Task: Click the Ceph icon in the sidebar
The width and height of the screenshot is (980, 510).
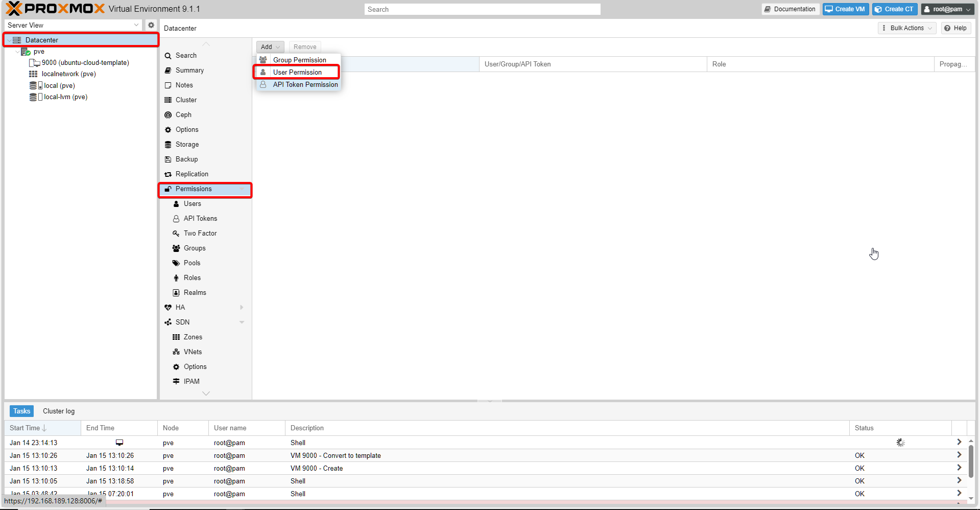Action: [168, 115]
